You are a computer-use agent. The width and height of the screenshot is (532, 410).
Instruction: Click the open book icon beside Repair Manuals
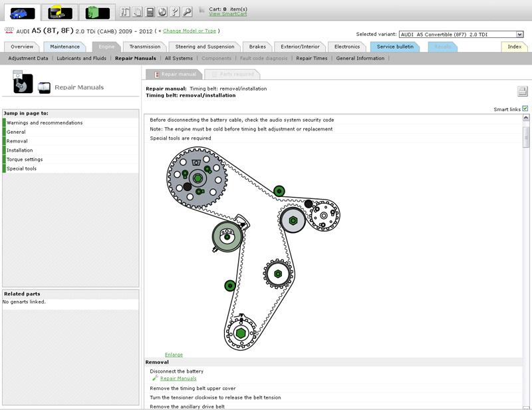(x=44, y=88)
